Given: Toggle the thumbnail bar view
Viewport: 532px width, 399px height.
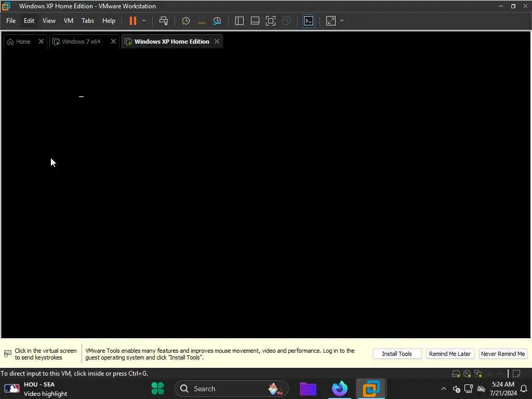Looking at the screenshot, I should [255, 21].
